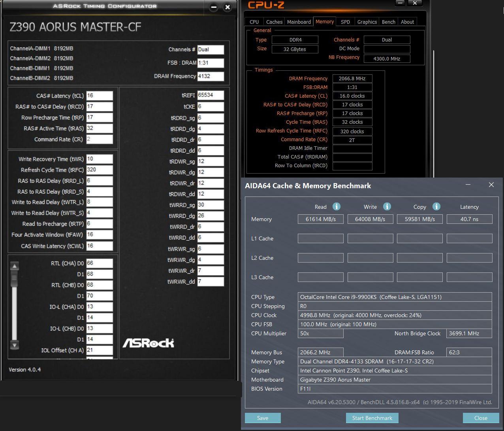This screenshot has width=504, height=431.
Task: Click the Command Rate (CR) field
Action: (x=100, y=139)
